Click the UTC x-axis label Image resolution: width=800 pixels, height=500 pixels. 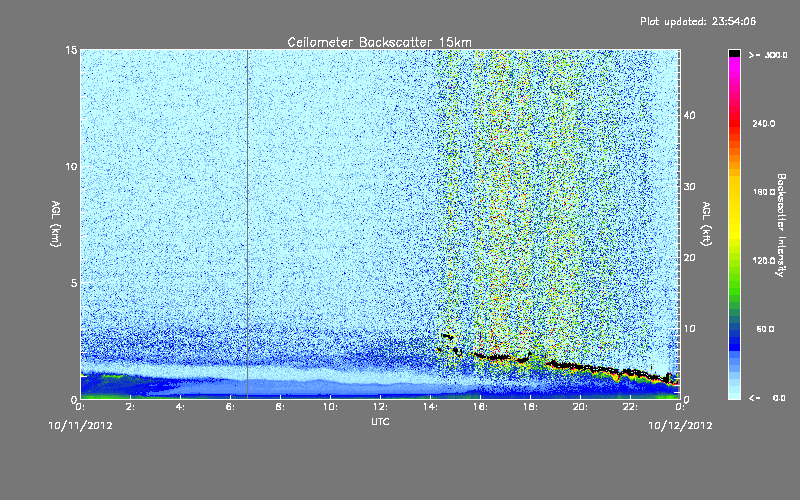[380, 421]
